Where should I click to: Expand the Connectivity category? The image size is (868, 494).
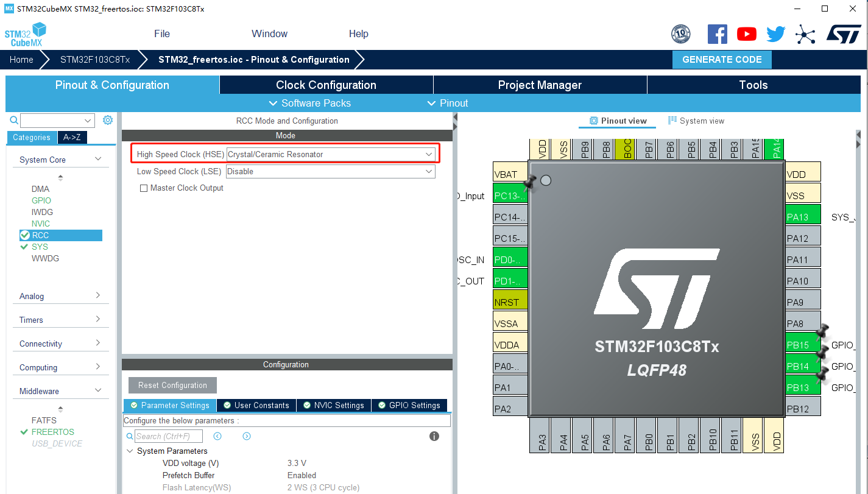click(98, 343)
